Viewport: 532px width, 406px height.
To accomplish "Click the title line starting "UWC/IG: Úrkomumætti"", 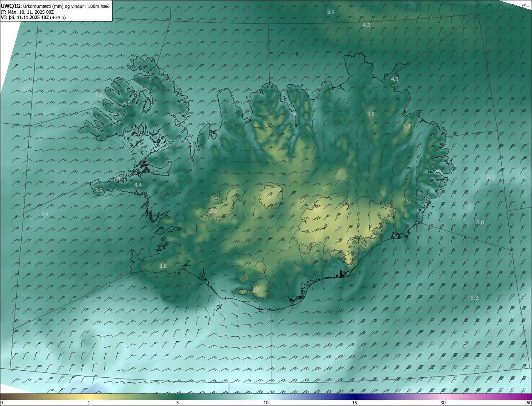I will coord(55,6).
